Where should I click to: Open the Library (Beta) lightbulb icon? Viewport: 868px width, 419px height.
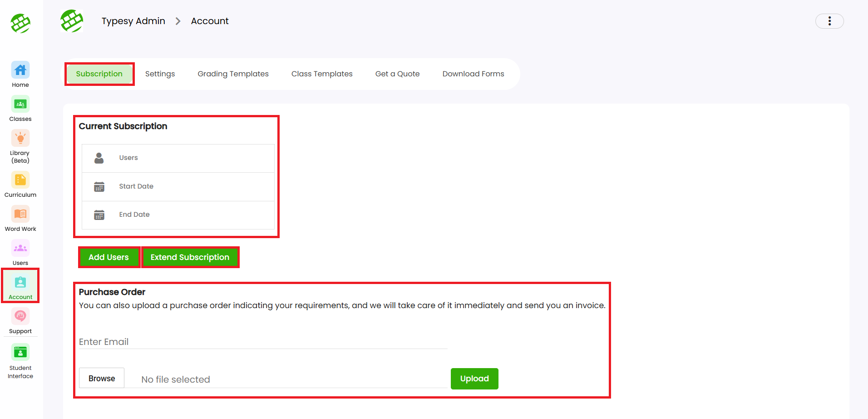click(x=20, y=139)
